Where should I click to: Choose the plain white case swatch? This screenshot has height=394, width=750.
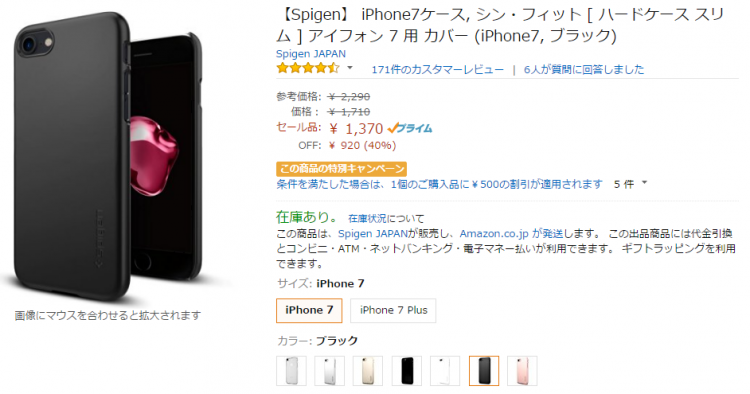(x=445, y=371)
